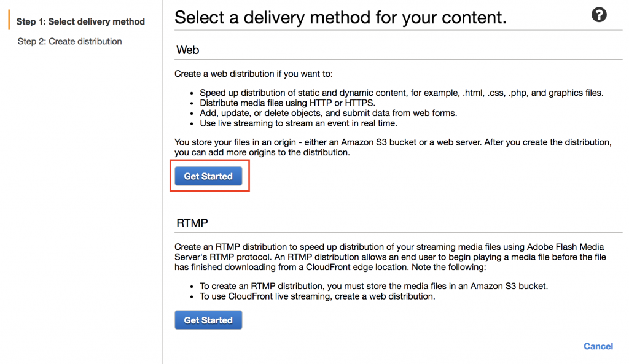Select the bullet about HTTP or HTTPS media

pyautogui.click(x=287, y=103)
